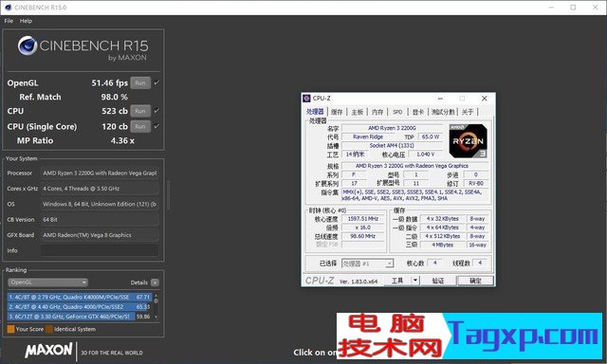Open the File menu in Cinebench
The width and height of the screenshot is (607, 364).
(x=9, y=21)
